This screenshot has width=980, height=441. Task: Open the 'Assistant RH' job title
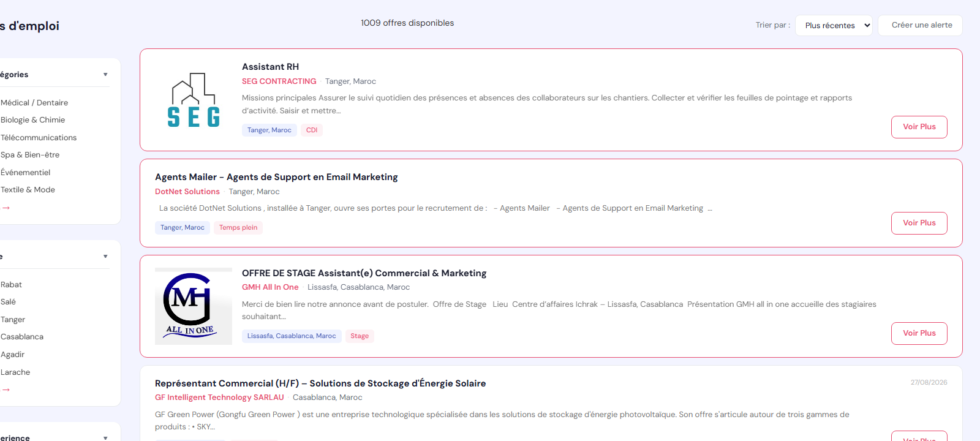[270, 67]
